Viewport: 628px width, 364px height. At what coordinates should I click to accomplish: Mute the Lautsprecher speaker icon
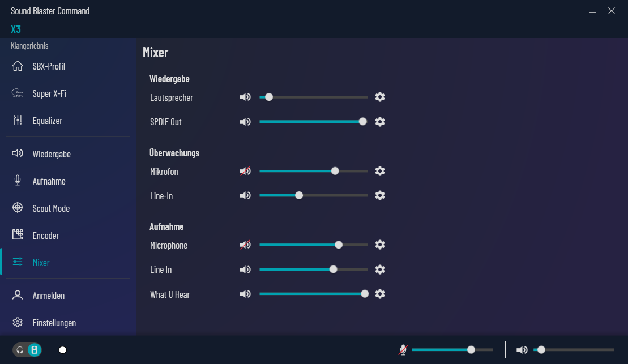pyautogui.click(x=245, y=97)
